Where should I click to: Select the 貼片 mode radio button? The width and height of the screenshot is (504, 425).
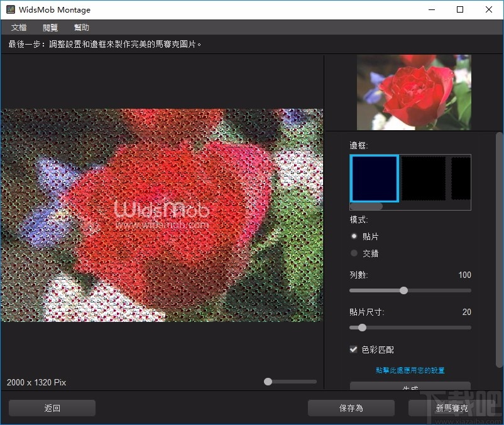tap(354, 236)
